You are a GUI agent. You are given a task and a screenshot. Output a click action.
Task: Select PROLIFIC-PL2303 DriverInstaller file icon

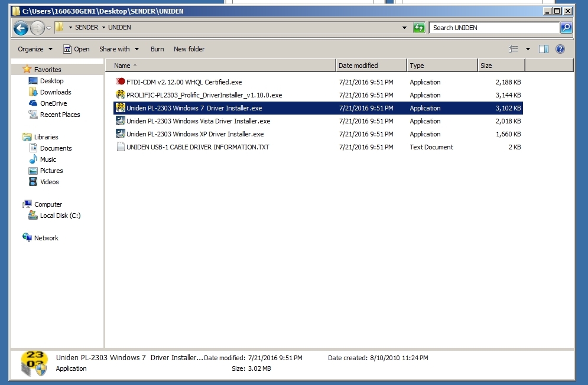120,94
